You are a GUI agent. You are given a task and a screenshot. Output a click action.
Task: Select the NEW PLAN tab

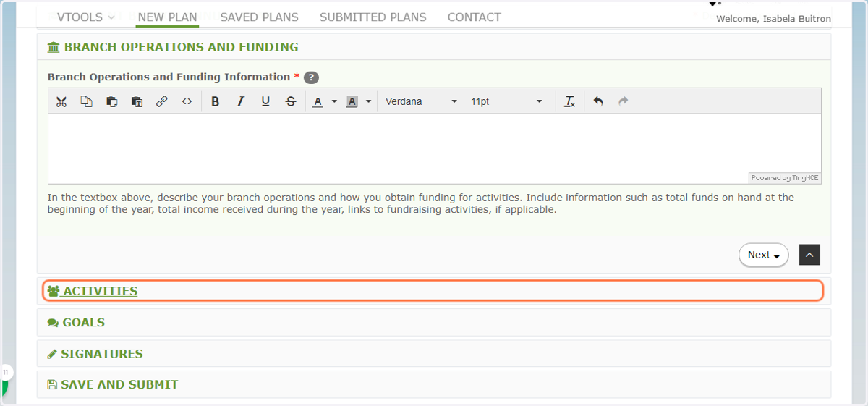click(x=167, y=17)
